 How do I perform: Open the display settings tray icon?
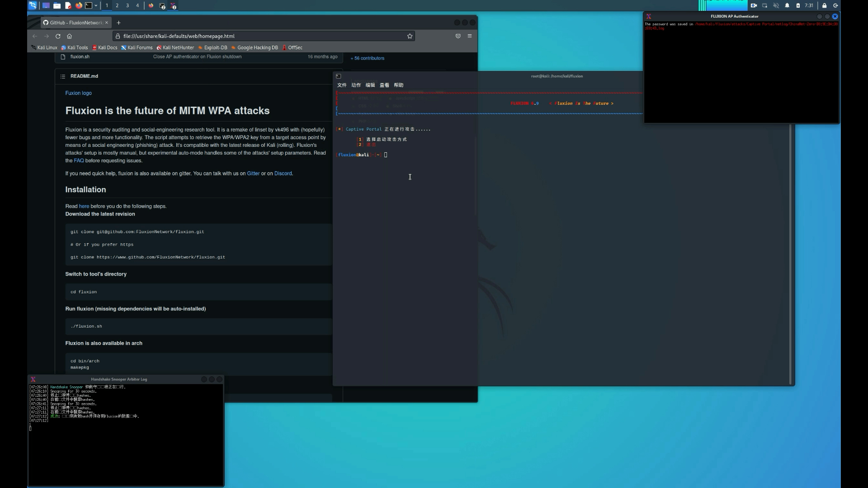tap(765, 5)
